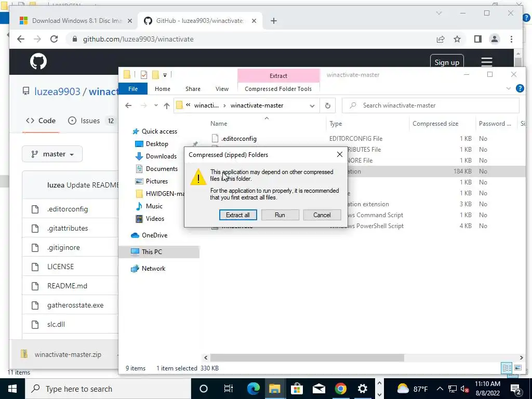
Task: Select the Compressed Folder Tools tab
Action: point(278,89)
